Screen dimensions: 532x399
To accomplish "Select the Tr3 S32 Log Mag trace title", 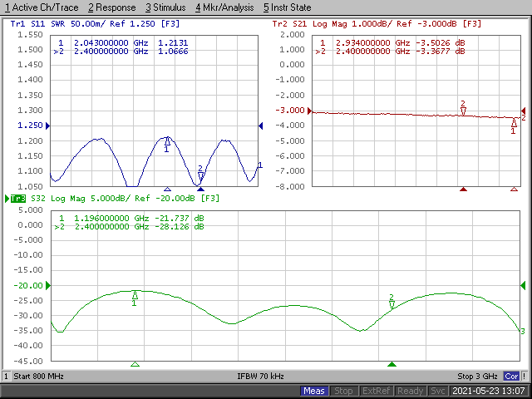I will [x=116, y=198].
